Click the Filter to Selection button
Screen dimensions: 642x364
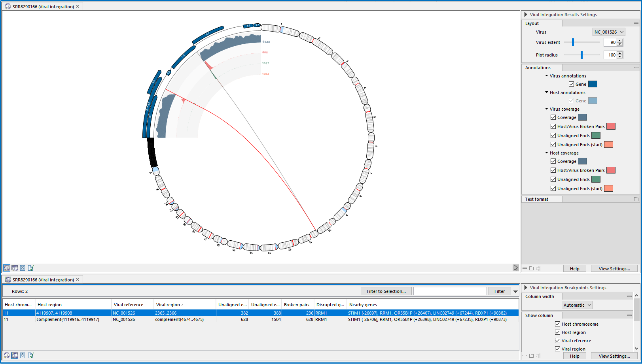click(x=386, y=291)
